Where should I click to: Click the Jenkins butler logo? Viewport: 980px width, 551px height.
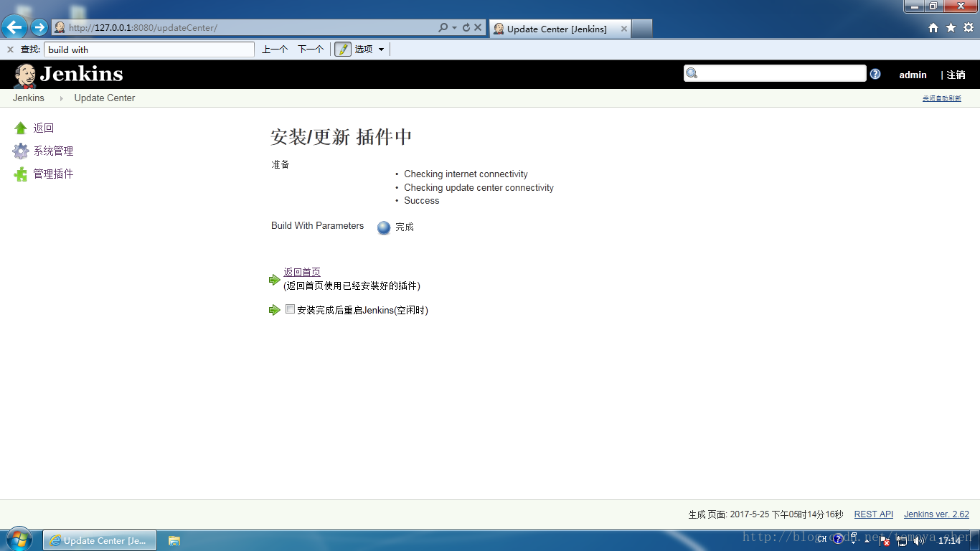pos(25,75)
